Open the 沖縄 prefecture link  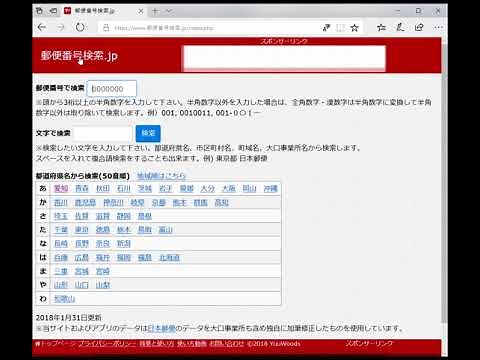coord(271,189)
